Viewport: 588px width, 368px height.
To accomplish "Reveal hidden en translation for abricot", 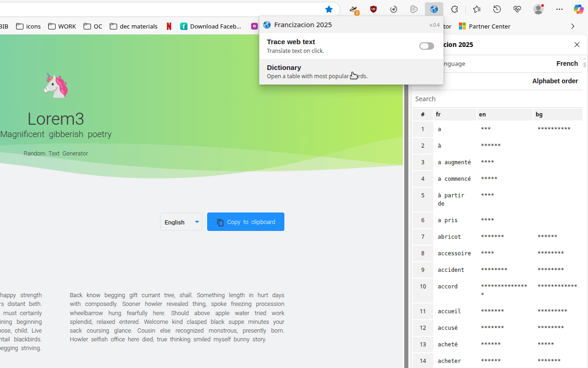I will (492, 236).
